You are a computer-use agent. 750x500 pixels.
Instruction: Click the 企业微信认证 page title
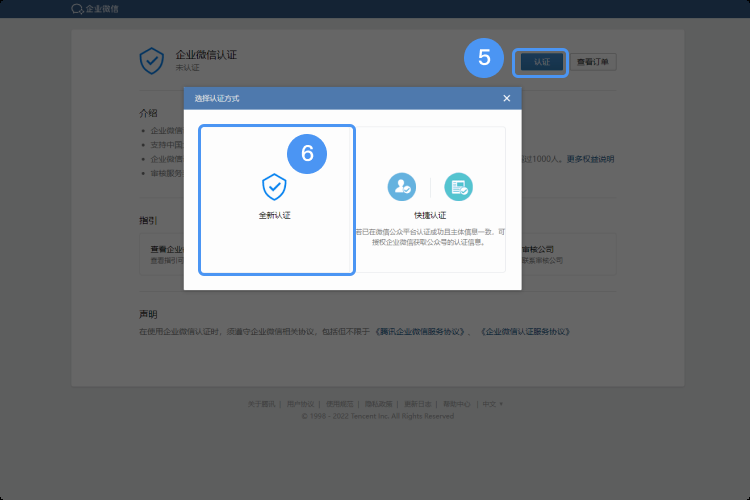206,55
